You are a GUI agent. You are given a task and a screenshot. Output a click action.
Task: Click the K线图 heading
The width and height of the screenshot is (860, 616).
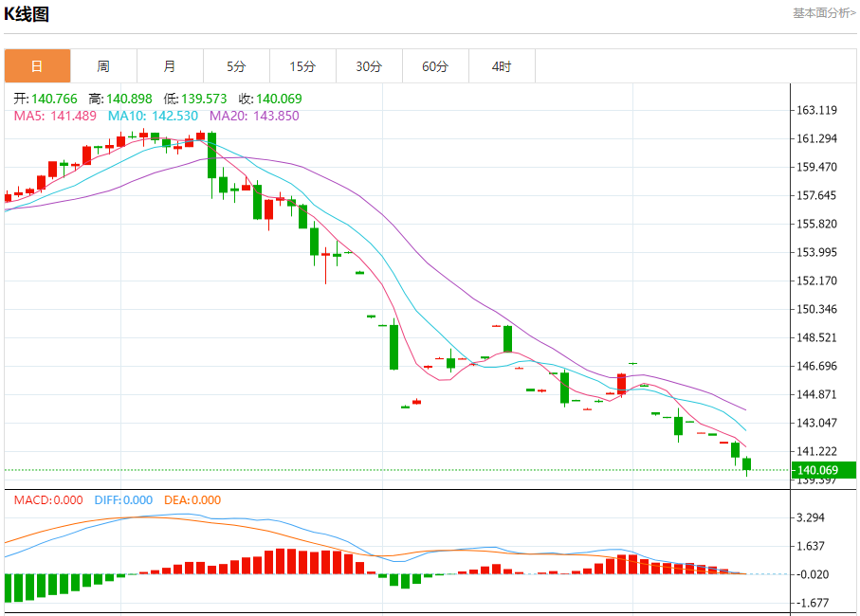click(x=27, y=13)
